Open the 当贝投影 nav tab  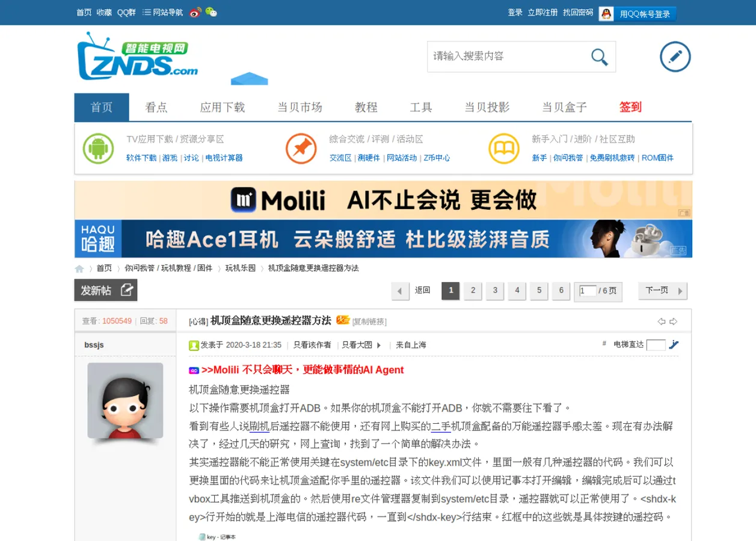pyautogui.click(x=487, y=107)
